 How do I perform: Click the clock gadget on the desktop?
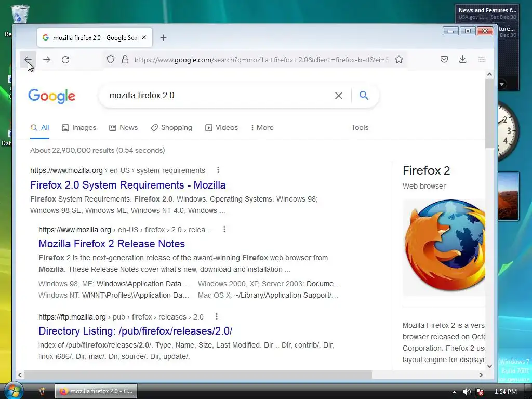coord(508,130)
